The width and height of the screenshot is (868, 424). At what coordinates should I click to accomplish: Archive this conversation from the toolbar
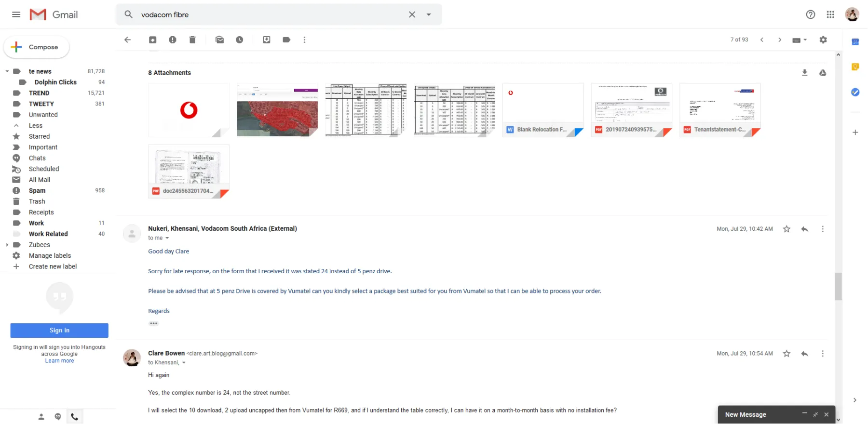point(152,40)
